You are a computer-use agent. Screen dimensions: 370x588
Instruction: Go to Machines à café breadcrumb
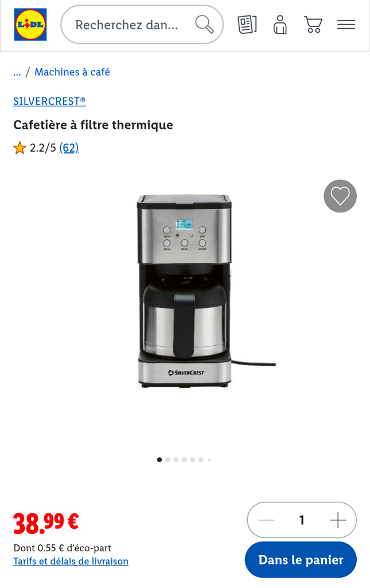(x=72, y=72)
